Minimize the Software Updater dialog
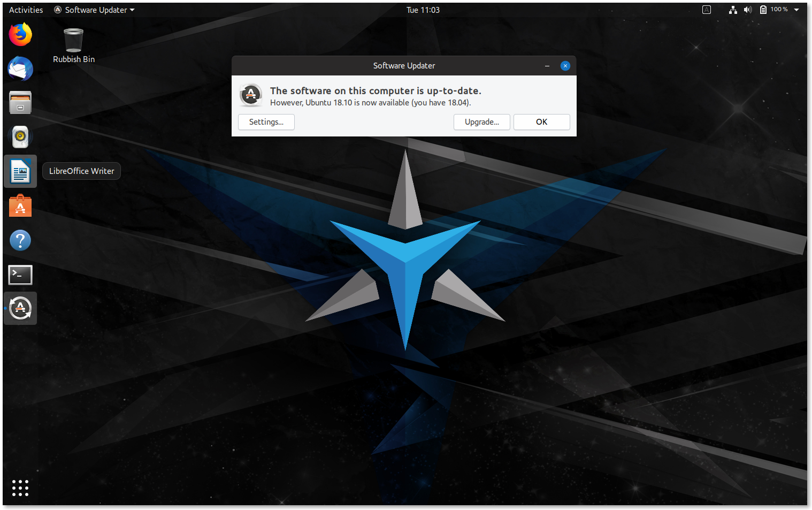Image resolution: width=812 pixels, height=510 pixels. click(x=547, y=66)
